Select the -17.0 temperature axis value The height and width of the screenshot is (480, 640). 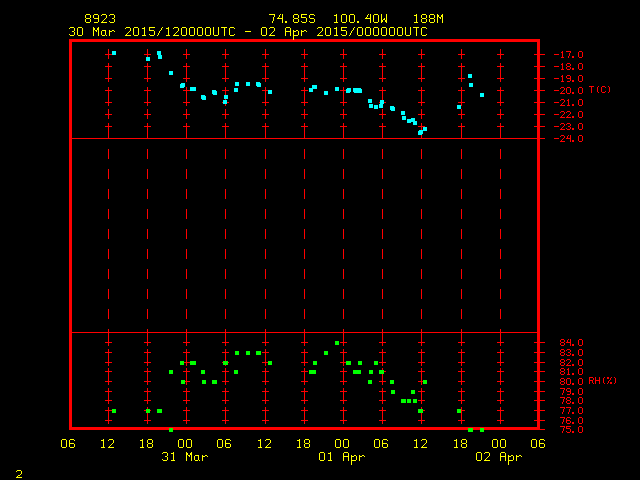569,55
